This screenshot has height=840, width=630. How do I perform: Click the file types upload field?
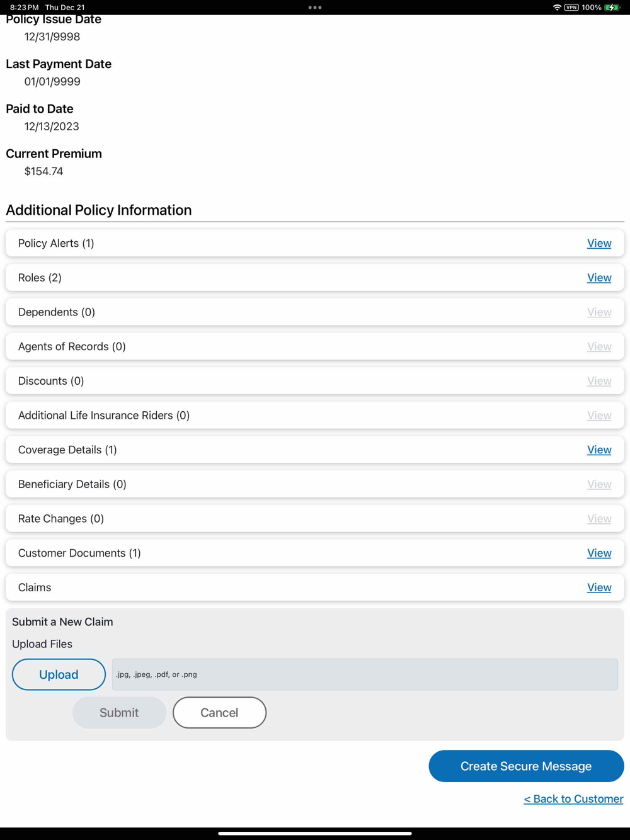(x=365, y=674)
